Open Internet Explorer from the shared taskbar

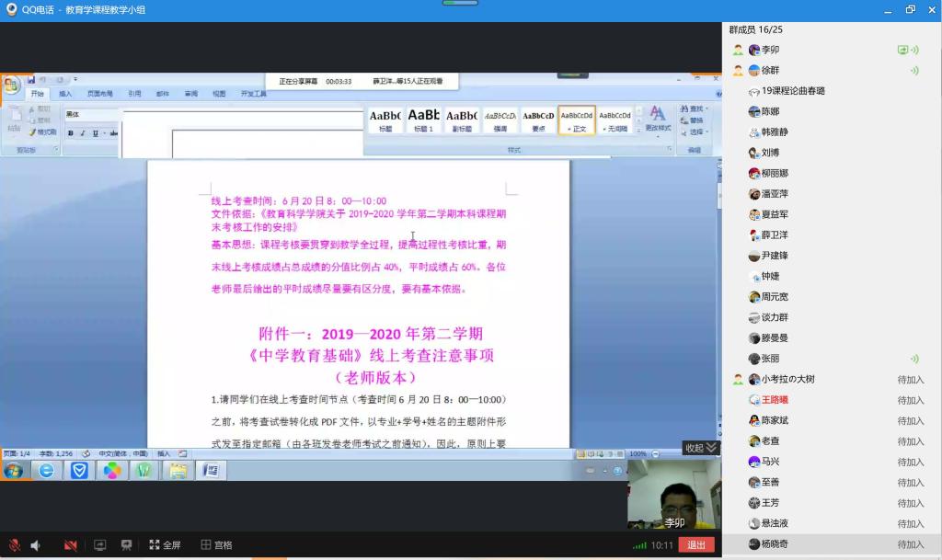[x=46, y=471]
